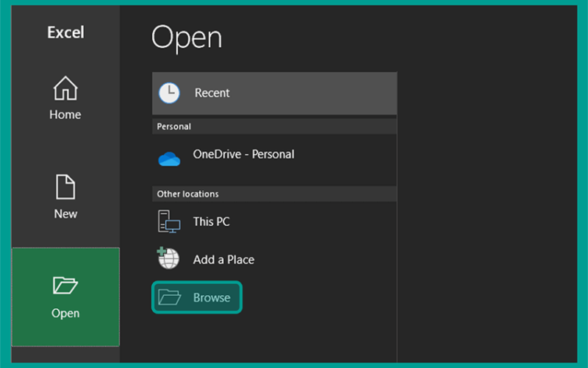The height and width of the screenshot is (368, 588).
Task: Click the Open folder icon in sidebar
Action: click(x=65, y=286)
